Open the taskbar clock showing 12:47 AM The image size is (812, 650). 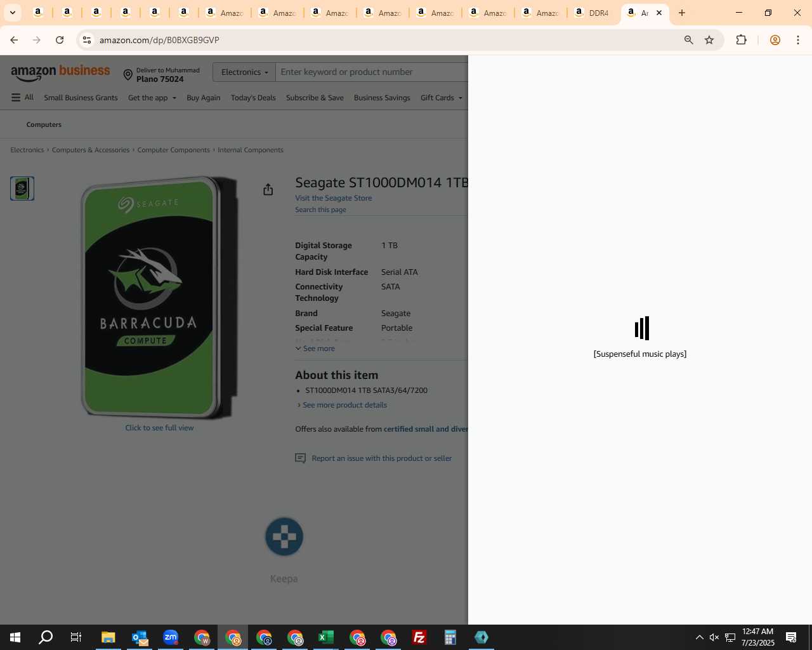click(758, 637)
